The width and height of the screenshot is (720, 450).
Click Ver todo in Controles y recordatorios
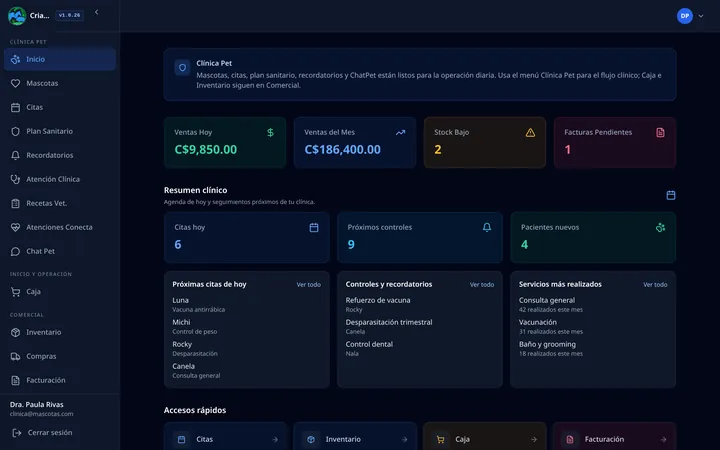click(x=482, y=285)
